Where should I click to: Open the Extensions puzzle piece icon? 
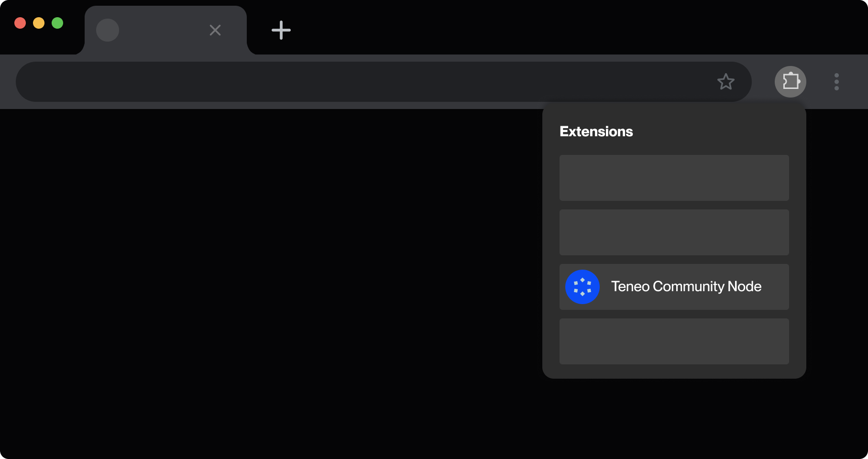(790, 81)
